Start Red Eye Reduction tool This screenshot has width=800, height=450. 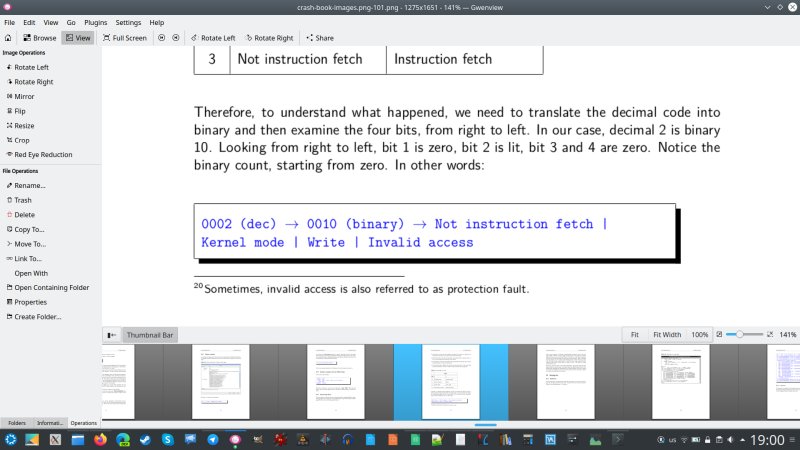[39, 155]
